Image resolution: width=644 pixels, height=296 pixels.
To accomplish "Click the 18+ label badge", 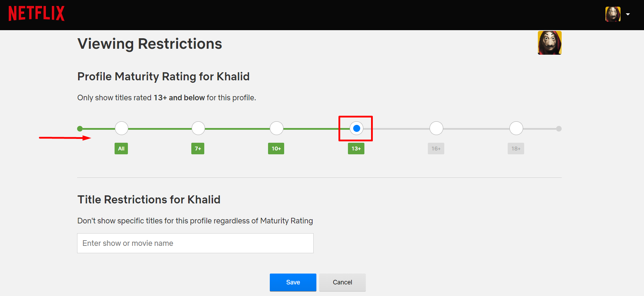I will click(x=516, y=148).
